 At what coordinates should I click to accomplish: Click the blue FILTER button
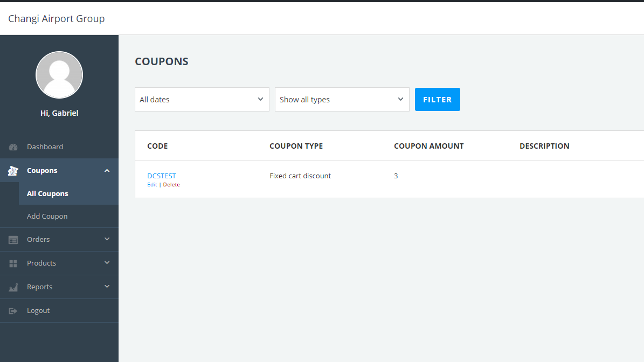438,99
